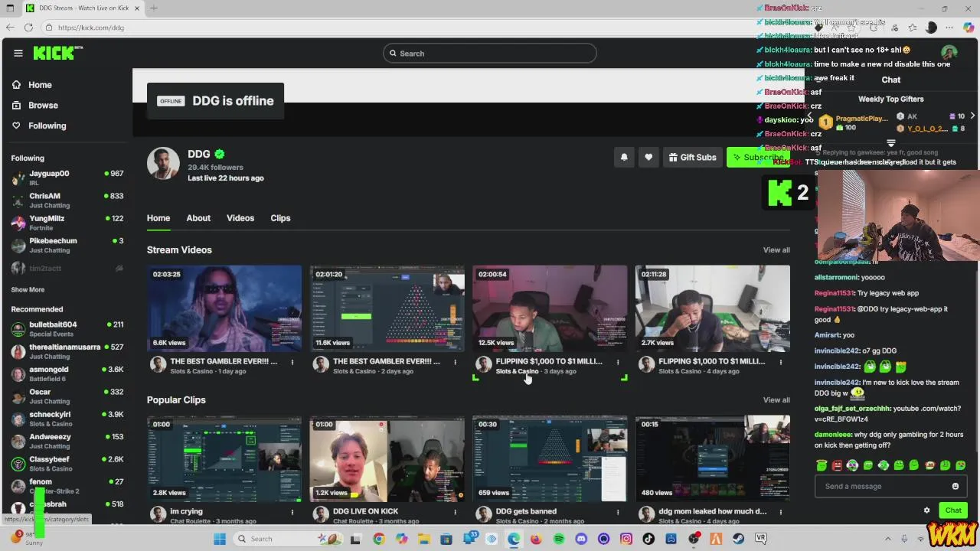Switch to the Clips tab
The image size is (980, 551).
(x=280, y=218)
